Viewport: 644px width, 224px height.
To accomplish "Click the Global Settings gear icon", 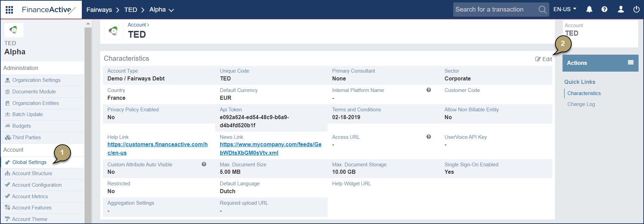I will [7, 162].
